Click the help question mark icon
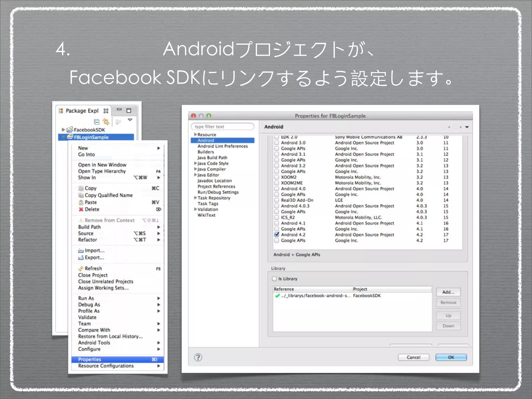Screen dimensions: 532x399 click(198, 357)
